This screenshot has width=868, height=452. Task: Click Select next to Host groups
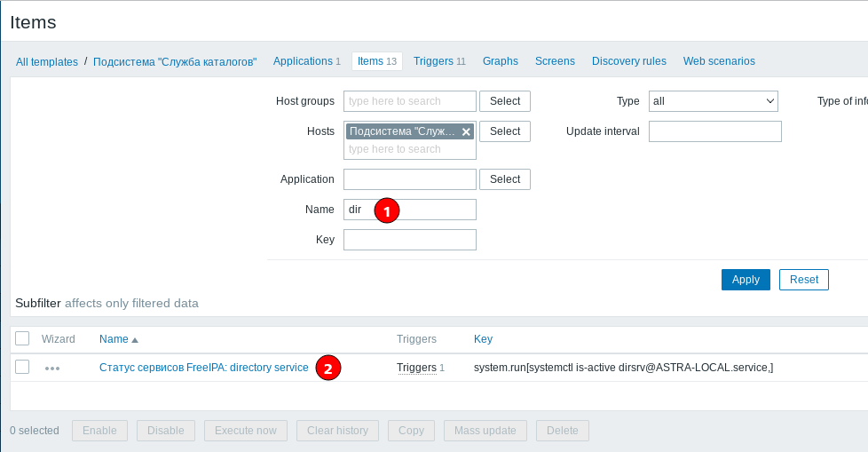click(504, 101)
